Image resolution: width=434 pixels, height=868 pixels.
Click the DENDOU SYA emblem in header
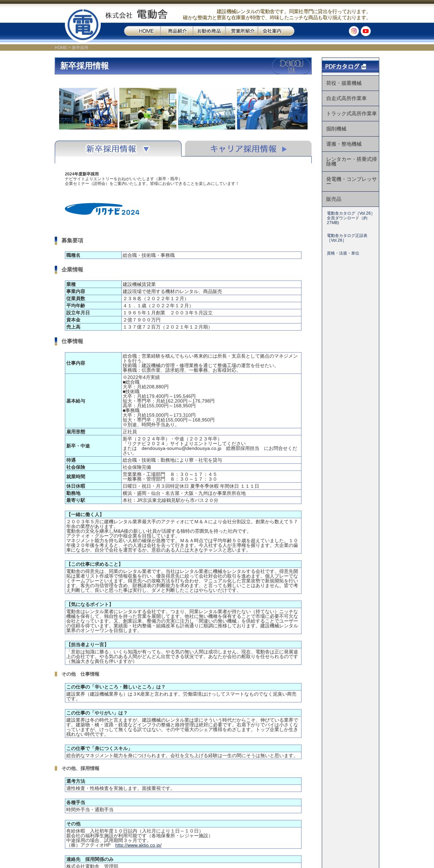coord(291,66)
